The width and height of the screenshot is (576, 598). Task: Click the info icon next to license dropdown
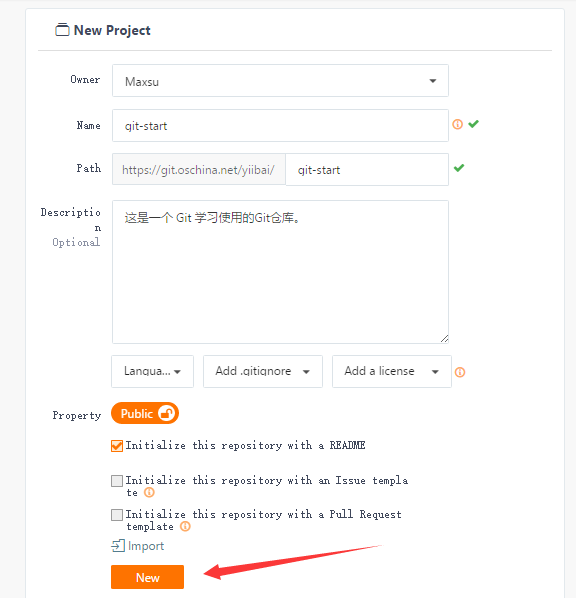460,372
